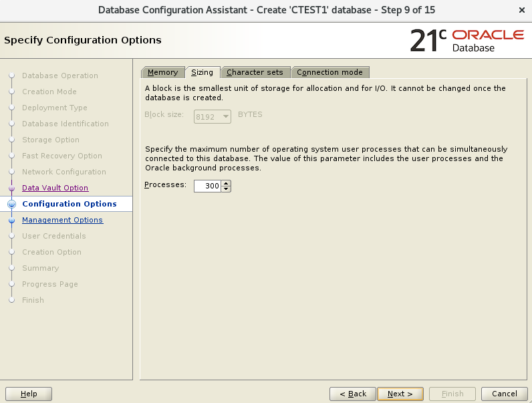Viewport: 532px width, 403px height.
Task: Click the Block size label
Action: 164,115
